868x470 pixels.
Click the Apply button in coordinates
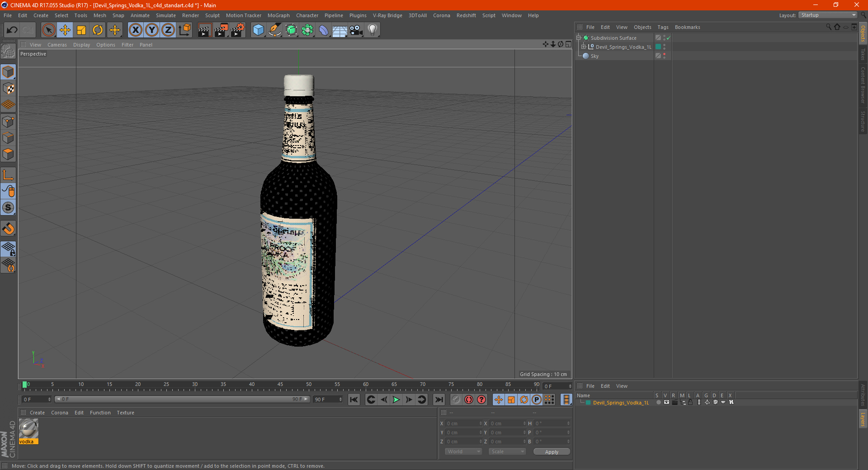pos(552,452)
